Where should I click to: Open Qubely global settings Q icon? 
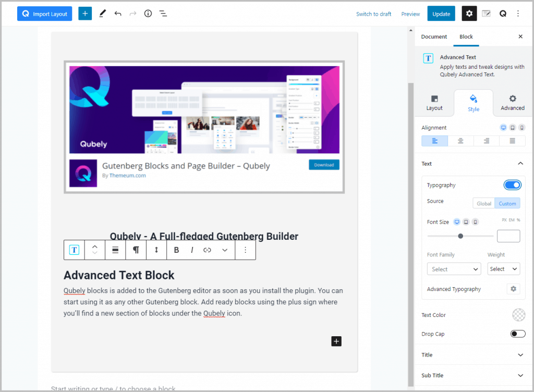pos(503,14)
